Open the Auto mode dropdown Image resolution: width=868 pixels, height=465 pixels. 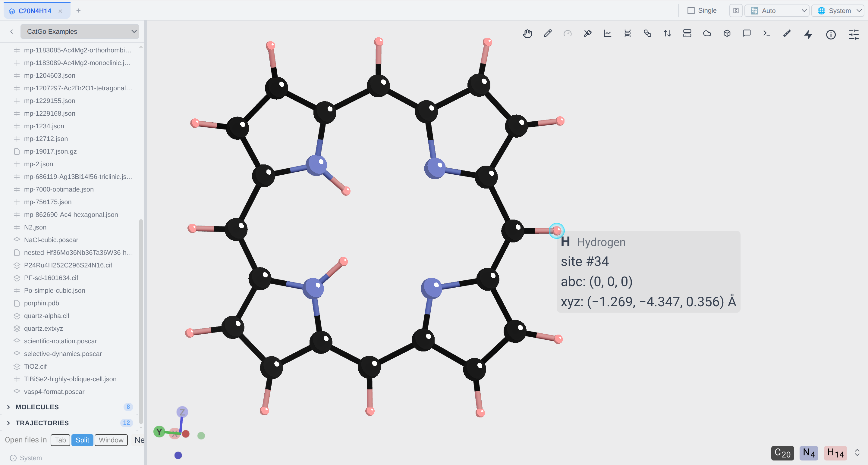(x=776, y=11)
